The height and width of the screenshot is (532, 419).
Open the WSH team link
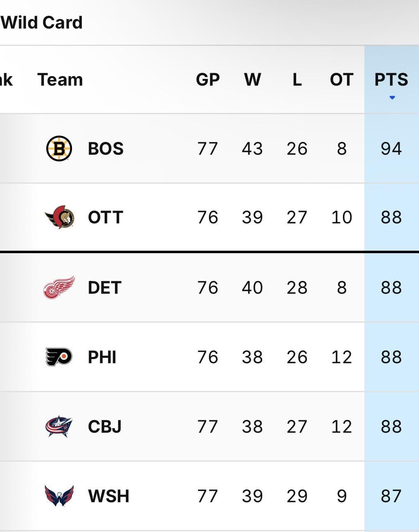pyautogui.click(x=108, y=496)
